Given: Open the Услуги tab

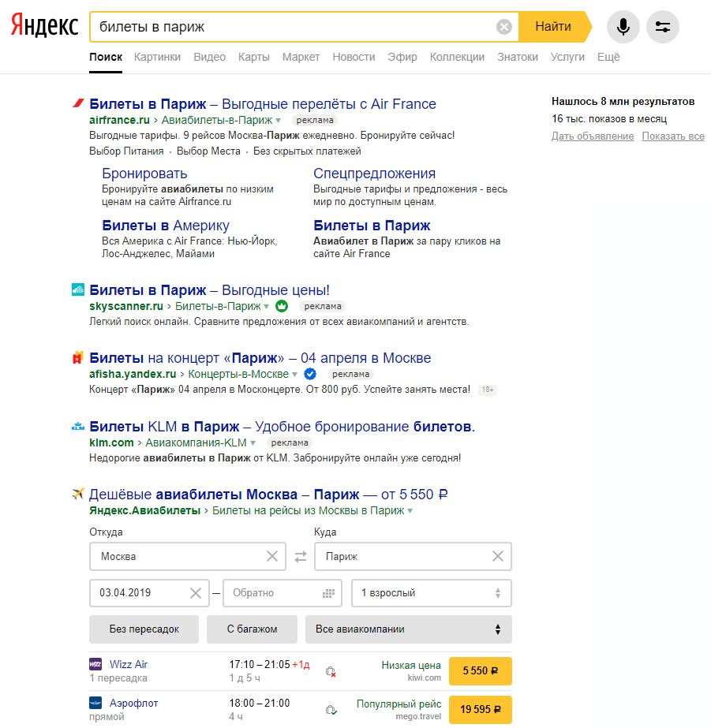Looking at the screenshot, I should [567, 57].
